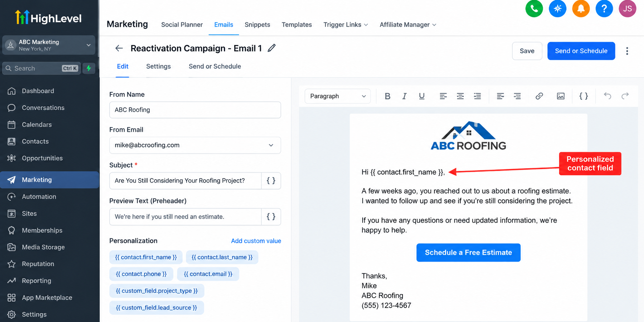Click the pencil to rename the campaign

point(272,48)
